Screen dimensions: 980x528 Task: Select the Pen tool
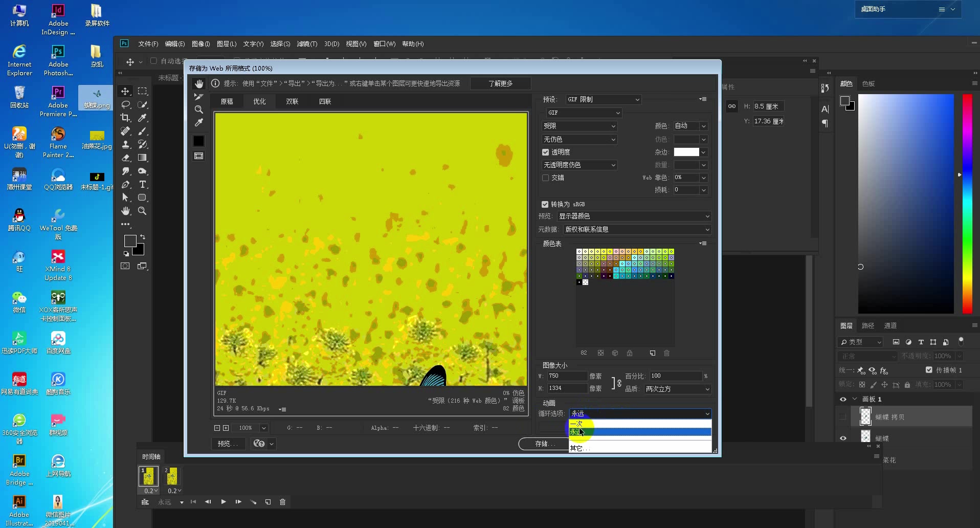125,184
